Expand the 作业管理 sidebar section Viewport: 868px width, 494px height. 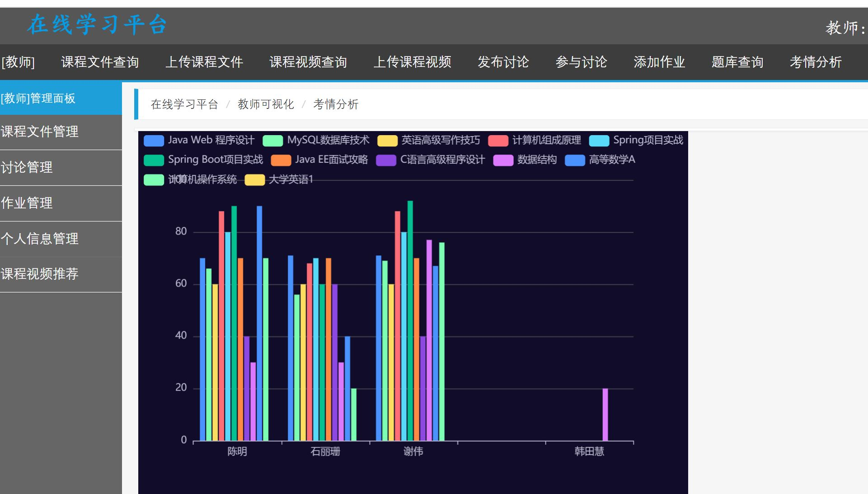coord(27,203)
